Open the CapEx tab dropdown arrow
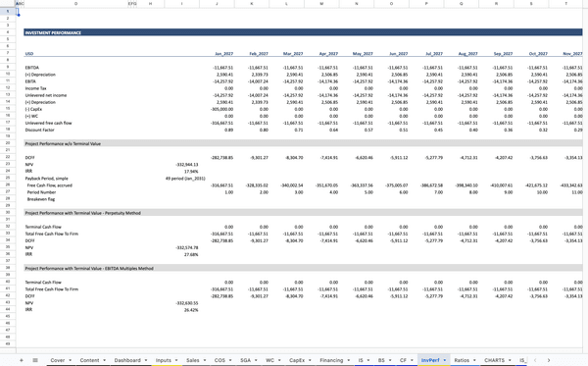The width and height of the screenshot is (588, 366). coord(310,360)
